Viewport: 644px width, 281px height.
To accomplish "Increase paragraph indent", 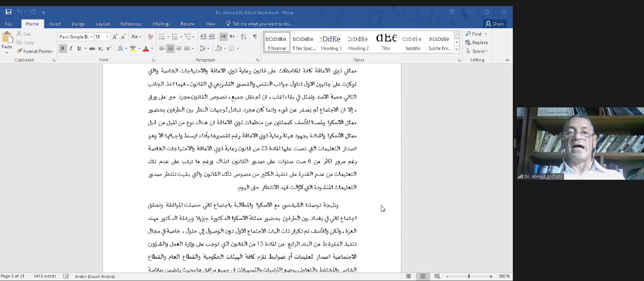I will (x=212, y=37).
